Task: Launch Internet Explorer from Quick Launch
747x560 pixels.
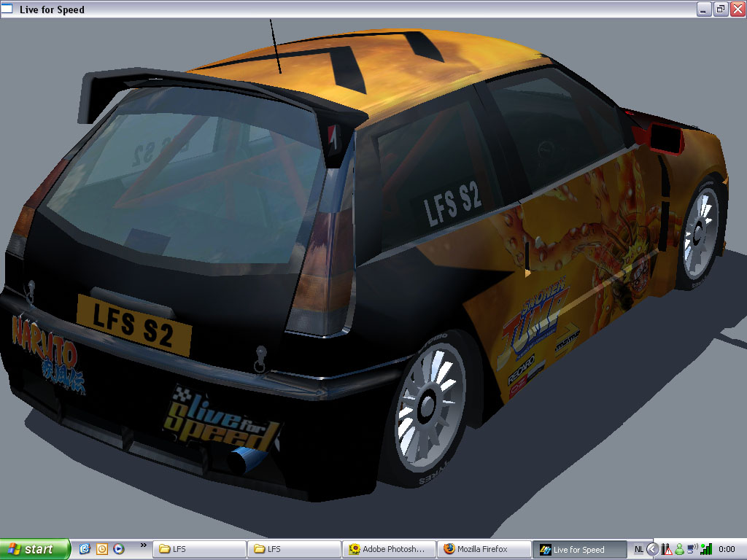Action: point(85,549)
